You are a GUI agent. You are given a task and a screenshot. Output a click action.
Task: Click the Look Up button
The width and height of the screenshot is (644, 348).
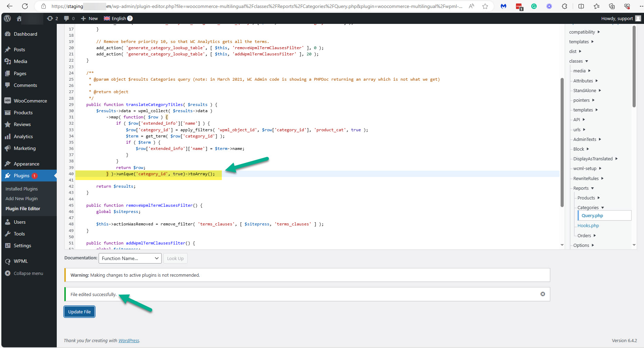point(175,258)
